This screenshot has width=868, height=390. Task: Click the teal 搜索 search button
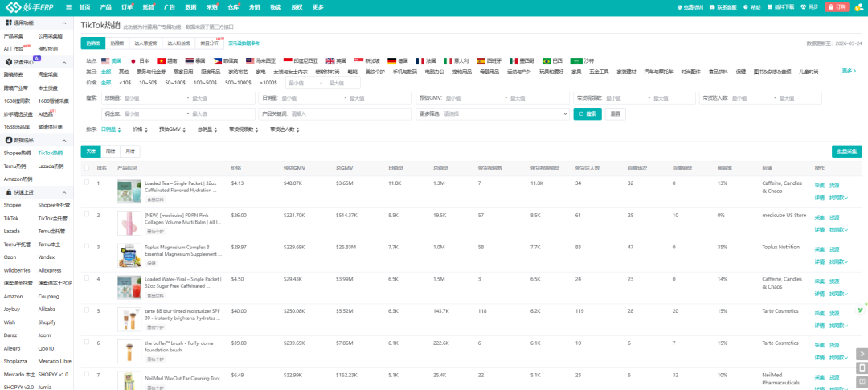tap(588, 113)
